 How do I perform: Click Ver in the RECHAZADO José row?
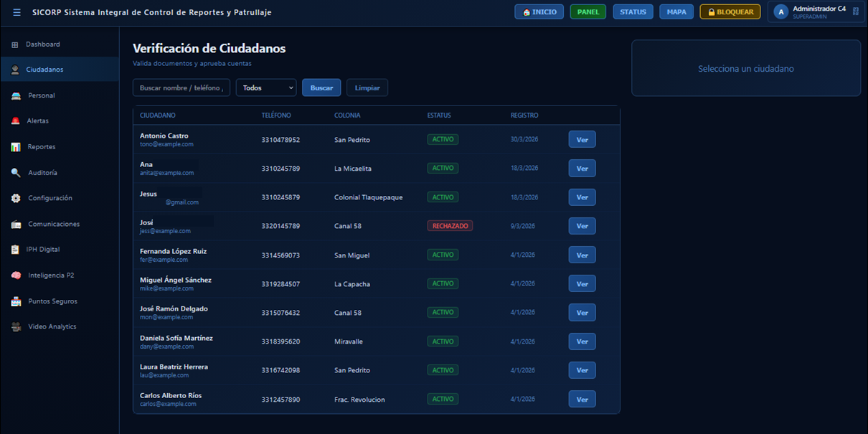(x=582, y=226)
